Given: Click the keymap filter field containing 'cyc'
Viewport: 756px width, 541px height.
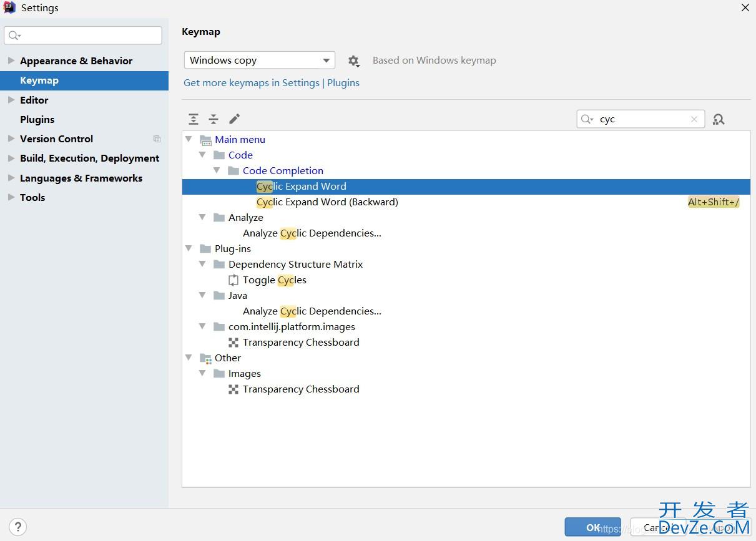Looking at the screenshot, I should pyautogui.click(x=641, y=119).
